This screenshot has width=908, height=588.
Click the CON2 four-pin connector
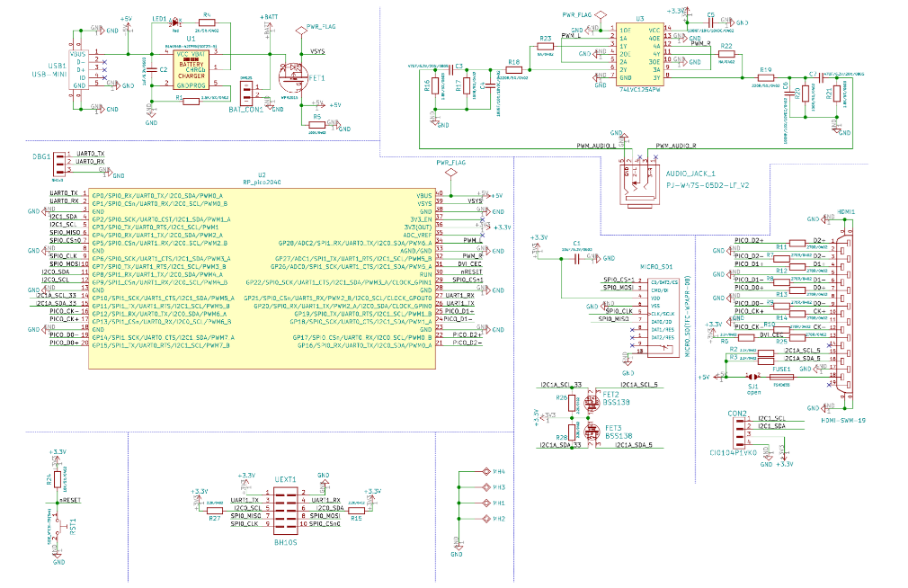[737, 433]
